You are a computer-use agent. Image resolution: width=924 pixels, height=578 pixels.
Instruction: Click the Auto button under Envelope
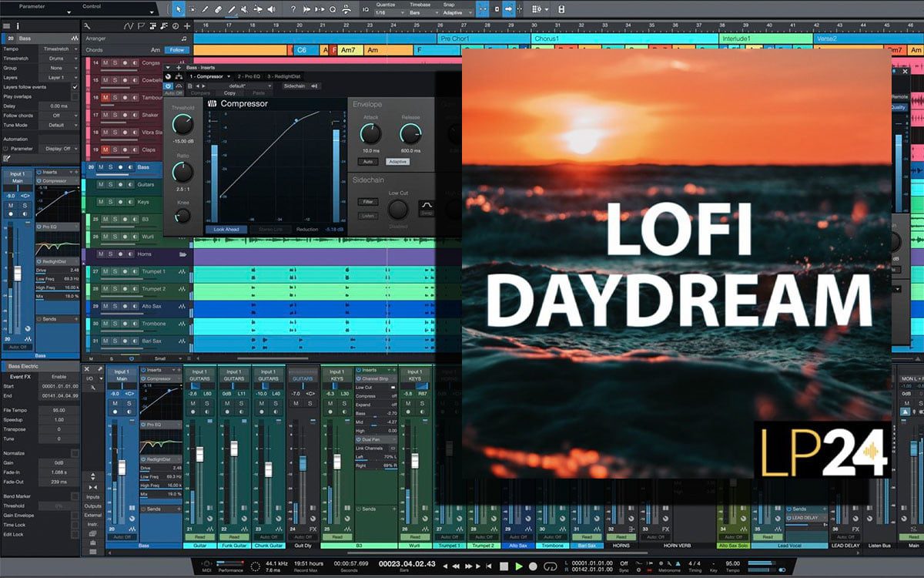click(369, 162)
